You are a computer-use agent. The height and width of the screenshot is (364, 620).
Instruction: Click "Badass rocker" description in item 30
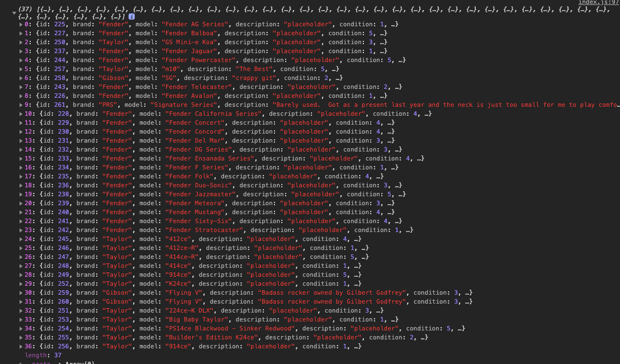[332, 293]
